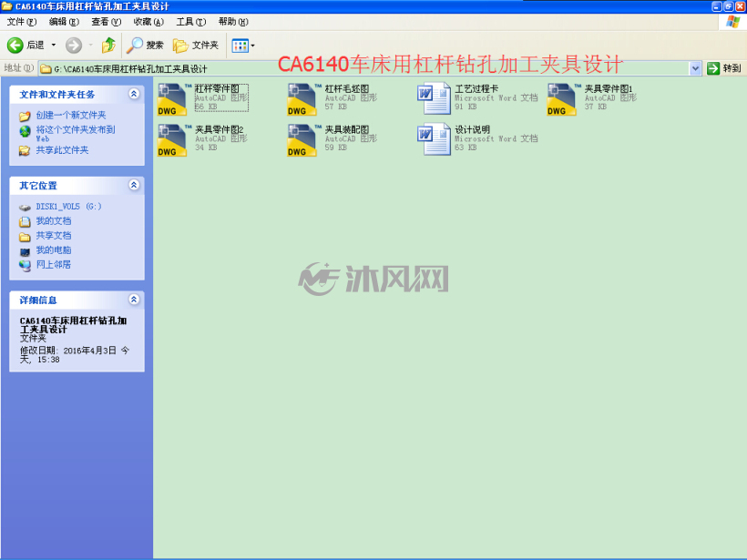
Task: Open 网上邻居 link
Action: pyautogui.click(x=54, y=265)
